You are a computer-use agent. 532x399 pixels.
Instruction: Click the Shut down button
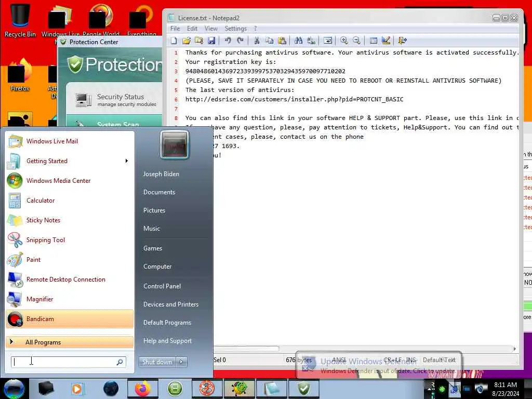157,362
